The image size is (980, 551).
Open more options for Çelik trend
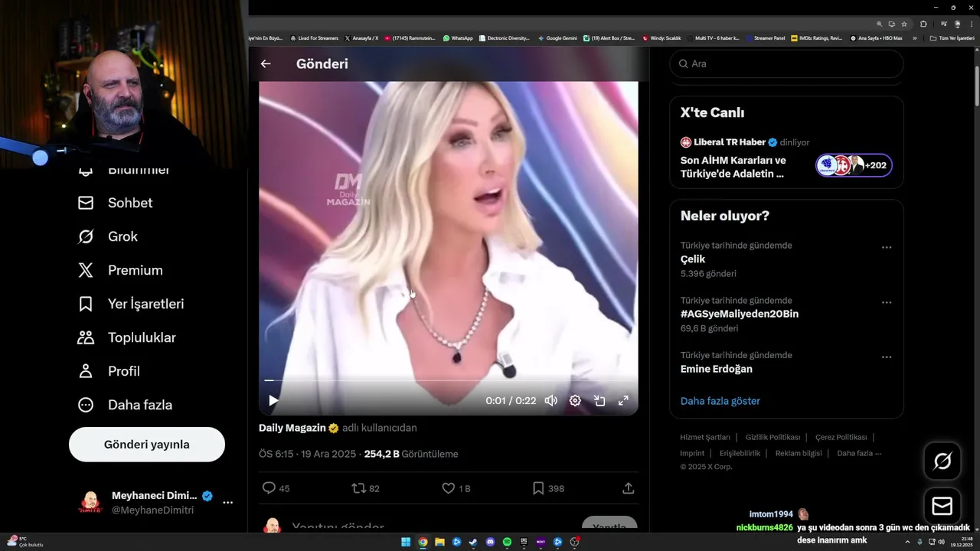pos(887,247)
